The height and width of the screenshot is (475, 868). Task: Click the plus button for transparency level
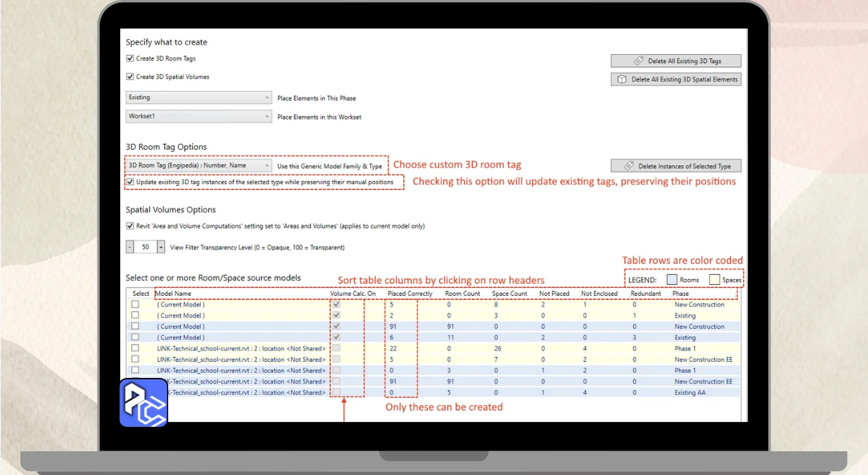[161, 248]
